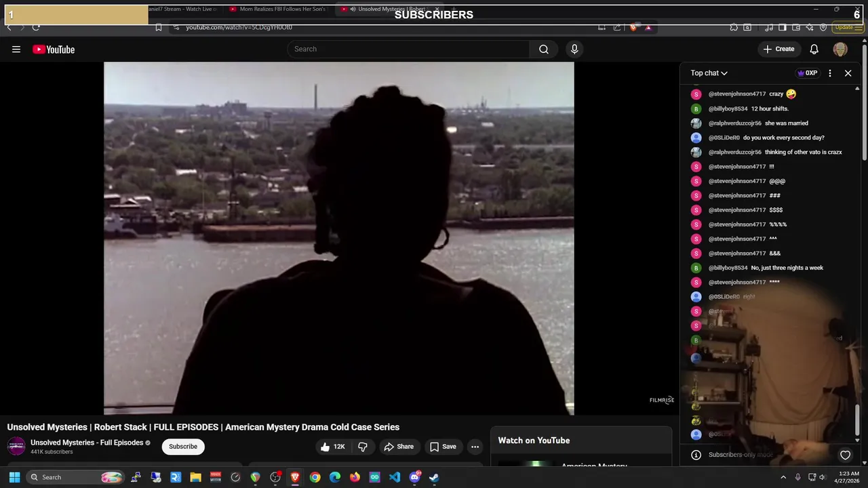The width and height of the screenshot is (868, 488).
Task: Switch to the Stream - Watch Live tab
Action: 182,9
